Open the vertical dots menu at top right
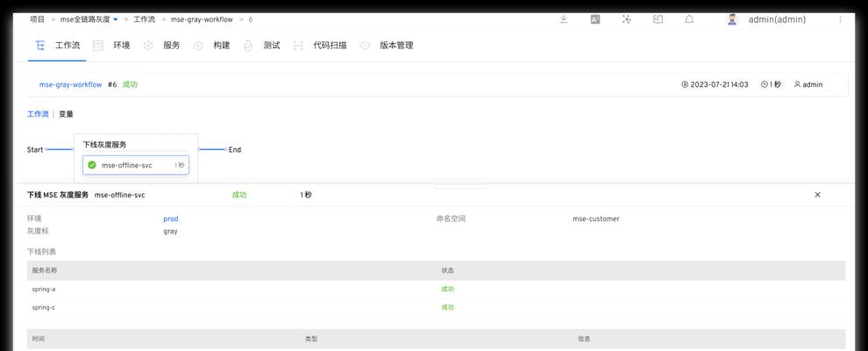The height and width of the screenshot is (351, 868). tap(840, 19)
